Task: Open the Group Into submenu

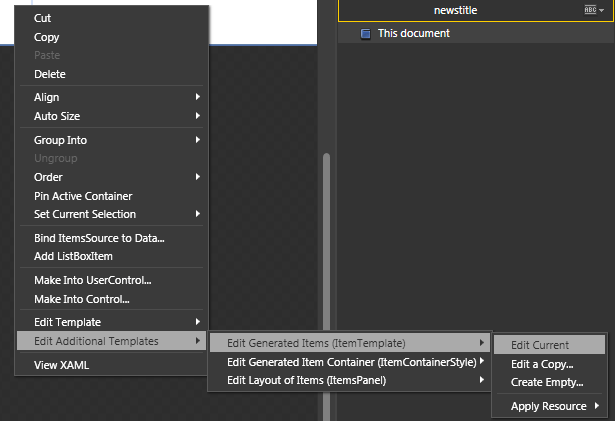Action: (111, 140)
